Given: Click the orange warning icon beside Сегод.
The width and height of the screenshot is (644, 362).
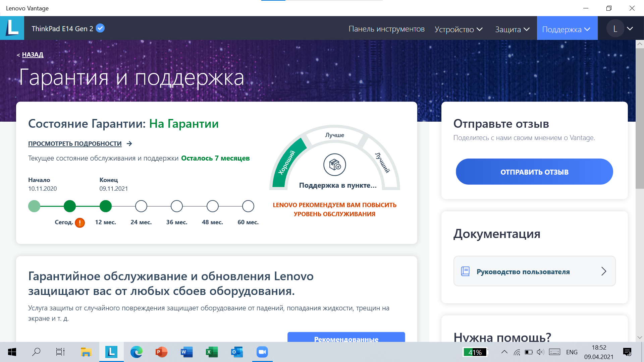Looking at the screenshot, I should [80, 223].
